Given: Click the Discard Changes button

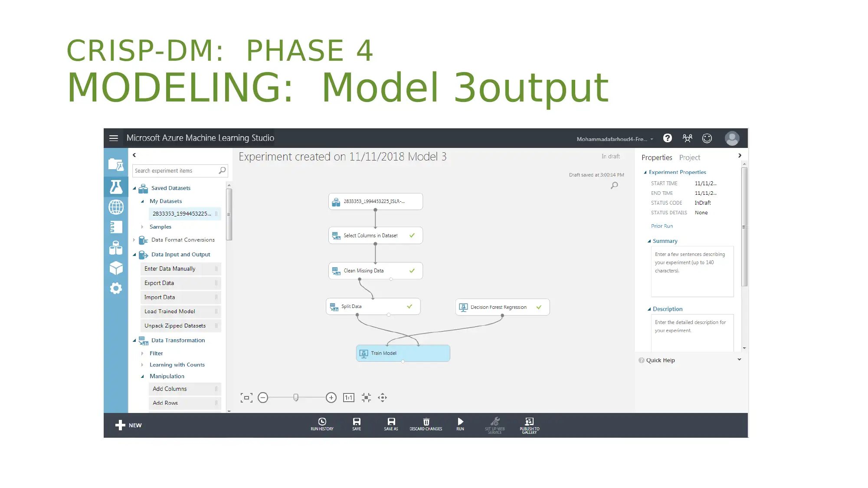Looking at the screenshot, I should click(425, 424).
